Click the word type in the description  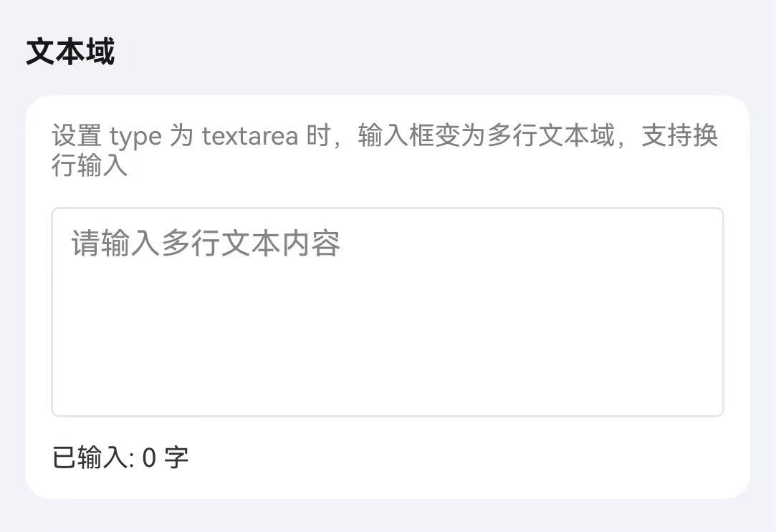click(135, 135)
